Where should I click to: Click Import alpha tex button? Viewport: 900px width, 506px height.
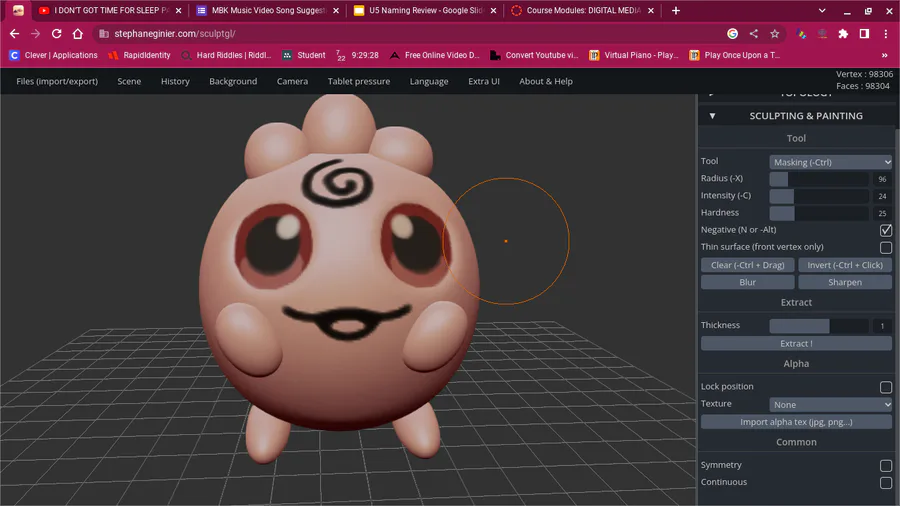click(796, 422)
